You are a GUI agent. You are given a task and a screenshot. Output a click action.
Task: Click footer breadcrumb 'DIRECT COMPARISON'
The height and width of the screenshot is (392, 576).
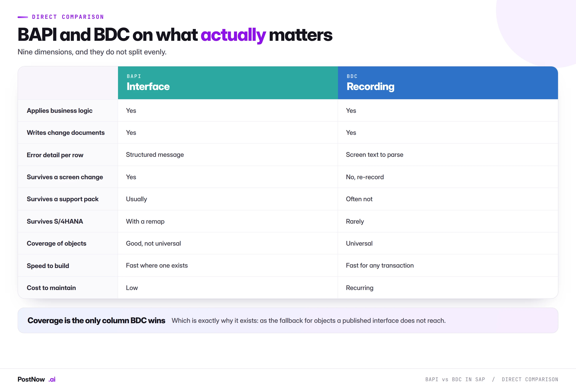coord(530,379)
